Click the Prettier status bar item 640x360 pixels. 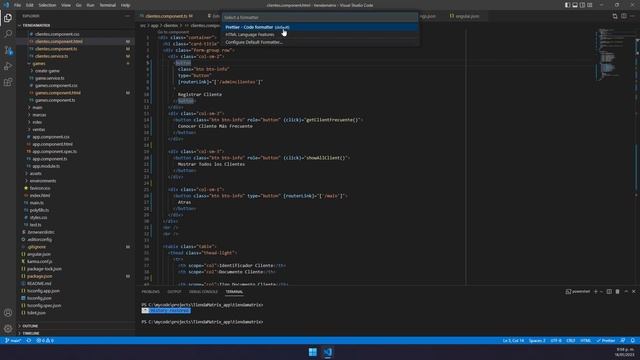[605, 340]
